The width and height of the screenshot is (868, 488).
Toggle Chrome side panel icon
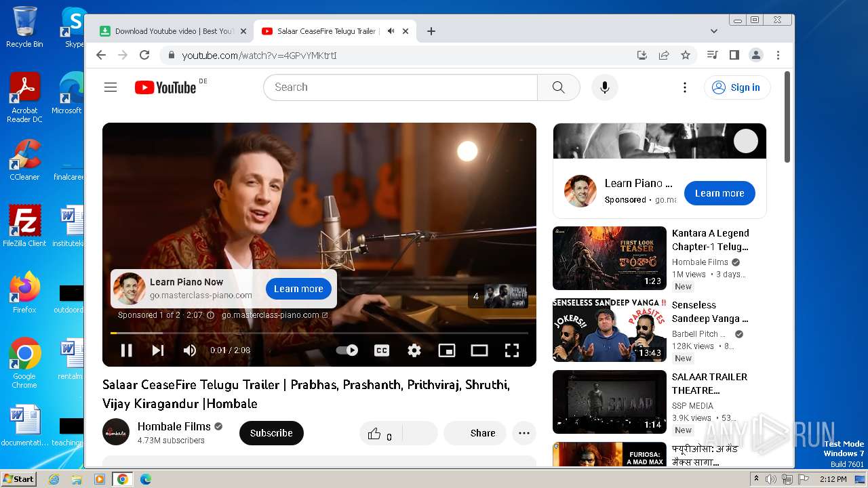tap(734, 56)
